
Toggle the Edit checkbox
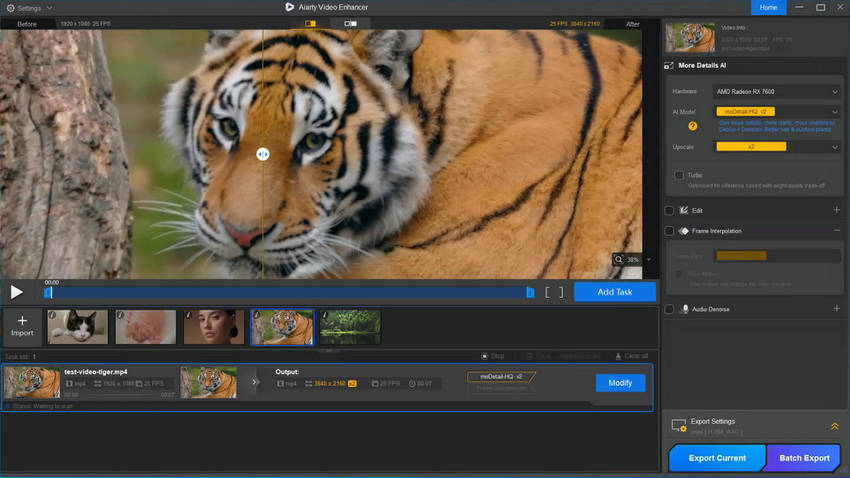tap(669, 210)
